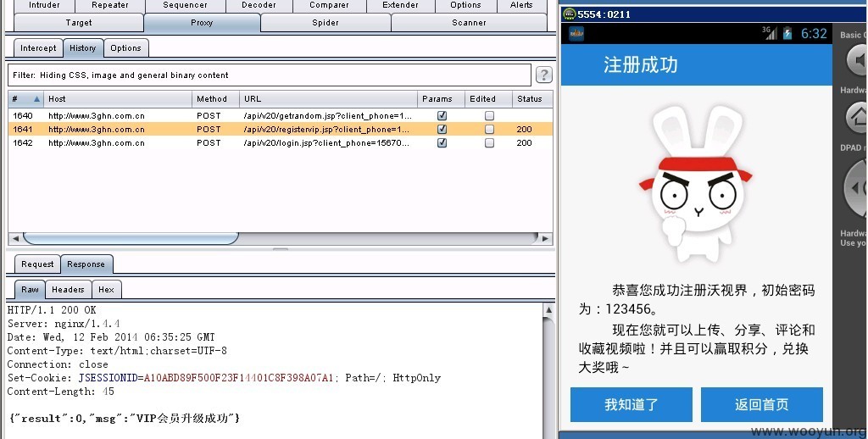Image resolution: width=868 pixels, height=439 pixels.
Task: Click the rabbit mascot image
Action: pyautogui.click(x=696, y=183)
